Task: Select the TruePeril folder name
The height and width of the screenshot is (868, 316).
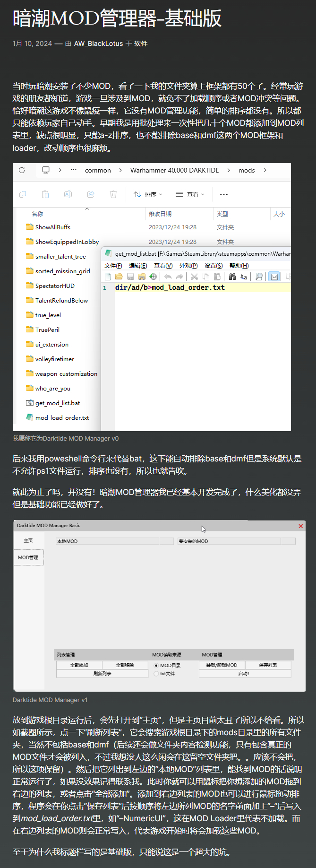Action: [47, 330]
